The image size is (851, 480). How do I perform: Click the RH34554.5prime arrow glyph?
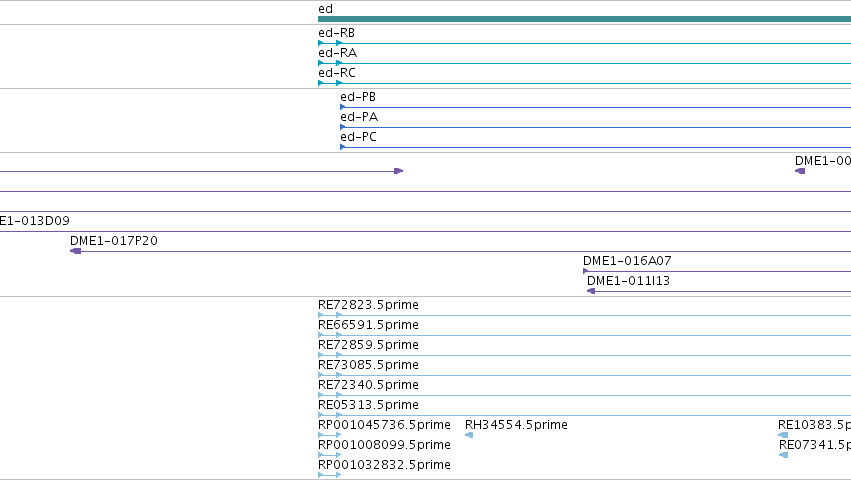click(x=469, y=435)
